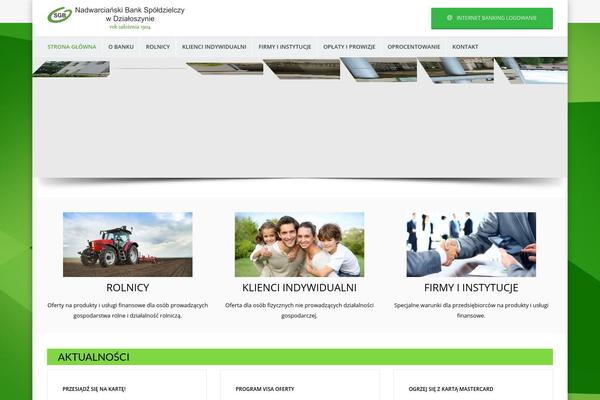Screen dimensions: 600x400
Task: Click the bank name title text in header
Action: point(130,14)
